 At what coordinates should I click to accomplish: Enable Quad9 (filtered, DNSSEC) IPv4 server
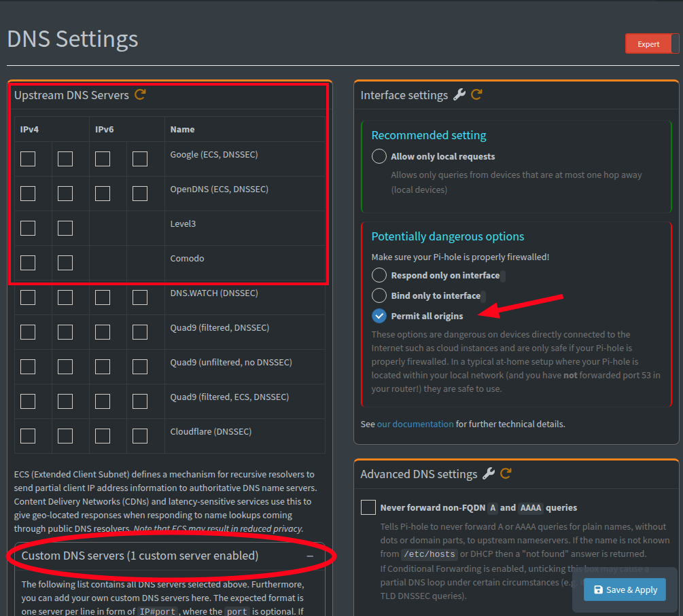click(x=27, y=332)
